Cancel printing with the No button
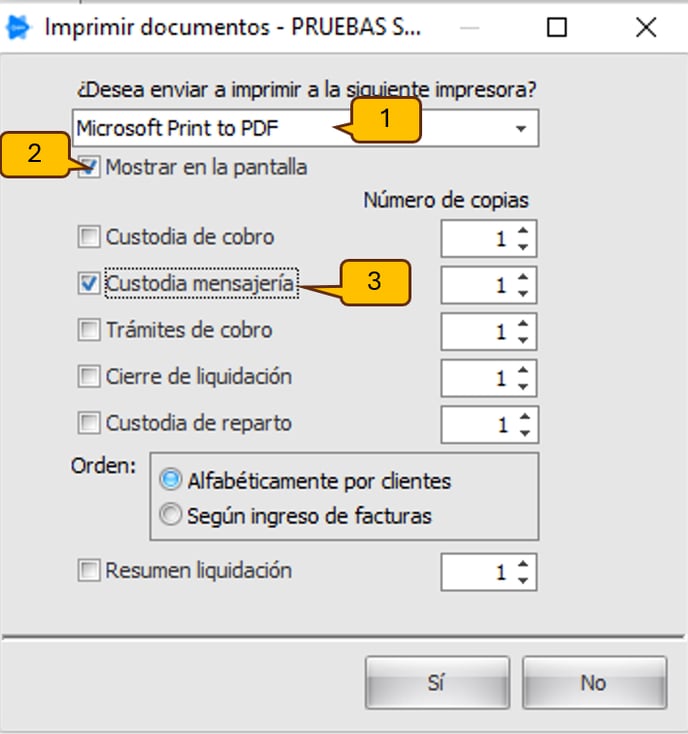Viewport: 688px width, 734px height. point(594,683)
